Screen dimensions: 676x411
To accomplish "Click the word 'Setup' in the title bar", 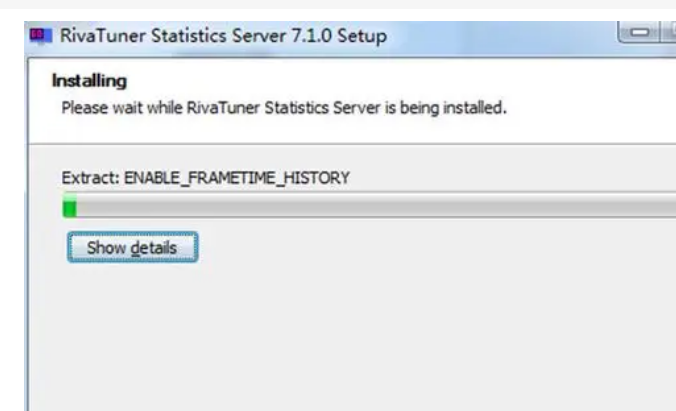I will [x=361, y=37].
